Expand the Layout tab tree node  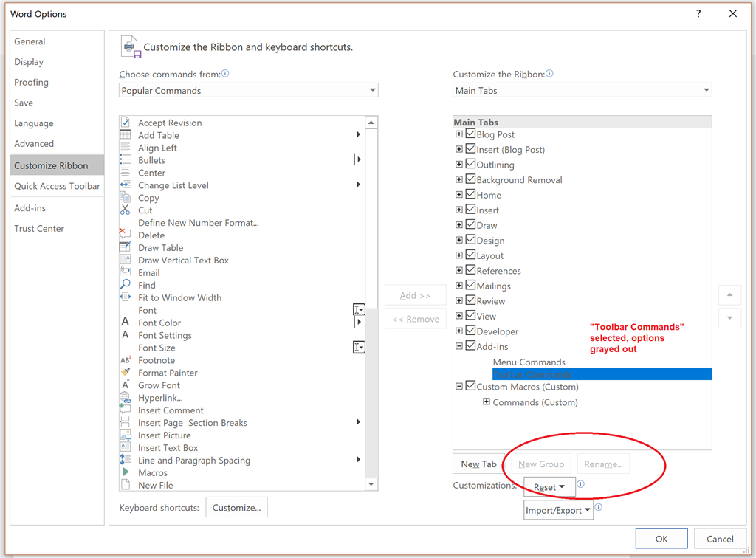[x=459, y=255]
